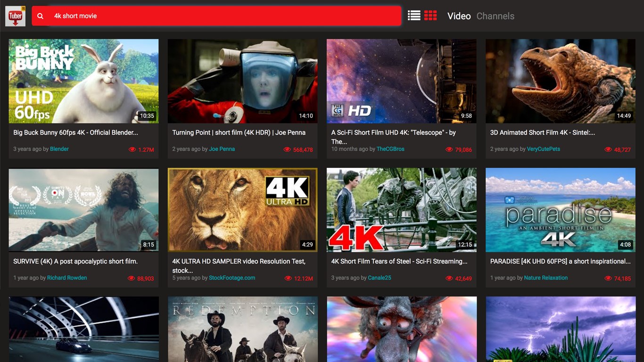The image size is (644, 362).
Task: Open the VeryCutePets channel link
Action: tap(544, 149)
